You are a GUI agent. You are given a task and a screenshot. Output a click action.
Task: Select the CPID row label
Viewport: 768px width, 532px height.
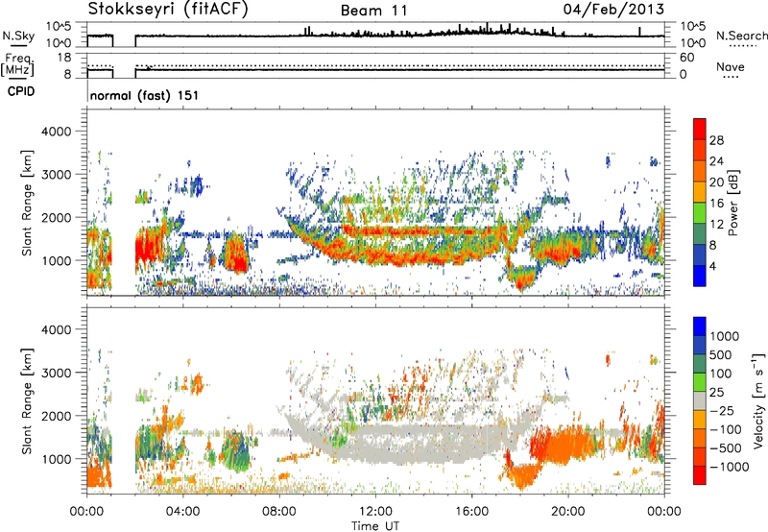(x=21, y=91)
